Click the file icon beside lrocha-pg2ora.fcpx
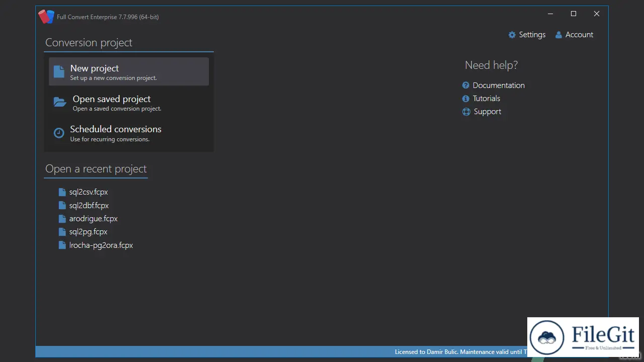Screen dimensions: 644x362 [62, 245]
